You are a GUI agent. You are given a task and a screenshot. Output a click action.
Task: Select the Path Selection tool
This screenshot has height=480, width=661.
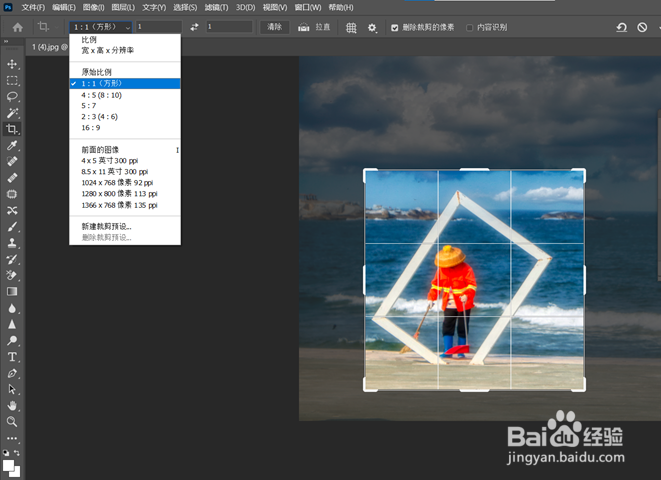click(x=12, y=389)
